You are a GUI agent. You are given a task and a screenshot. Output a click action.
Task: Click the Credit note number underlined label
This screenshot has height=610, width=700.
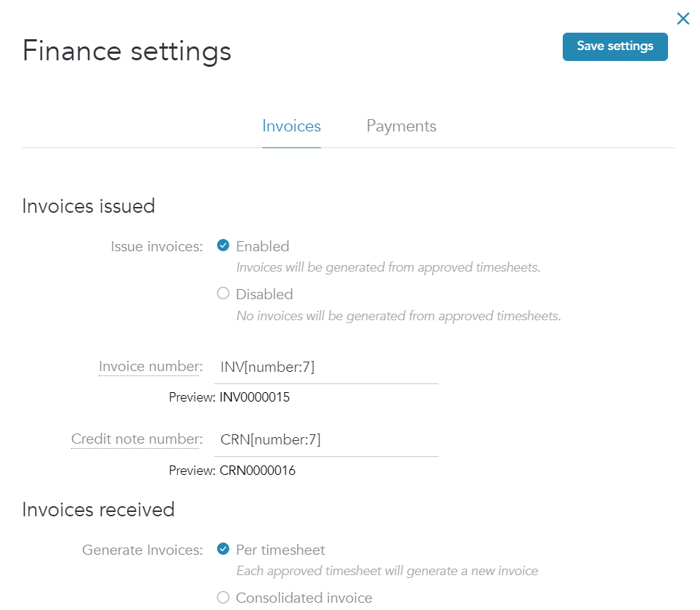tap(135, 439)
